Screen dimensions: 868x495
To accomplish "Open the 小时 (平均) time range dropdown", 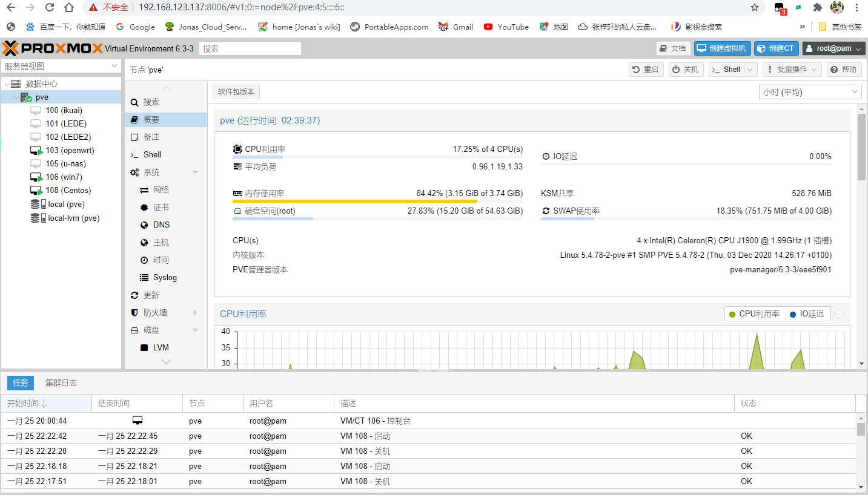I will click(810, 92).
